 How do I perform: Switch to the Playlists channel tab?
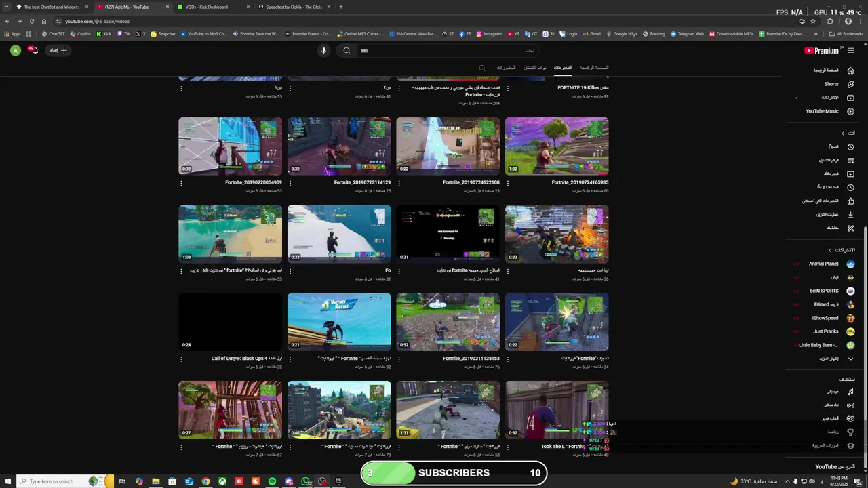(x=535, y=68)
